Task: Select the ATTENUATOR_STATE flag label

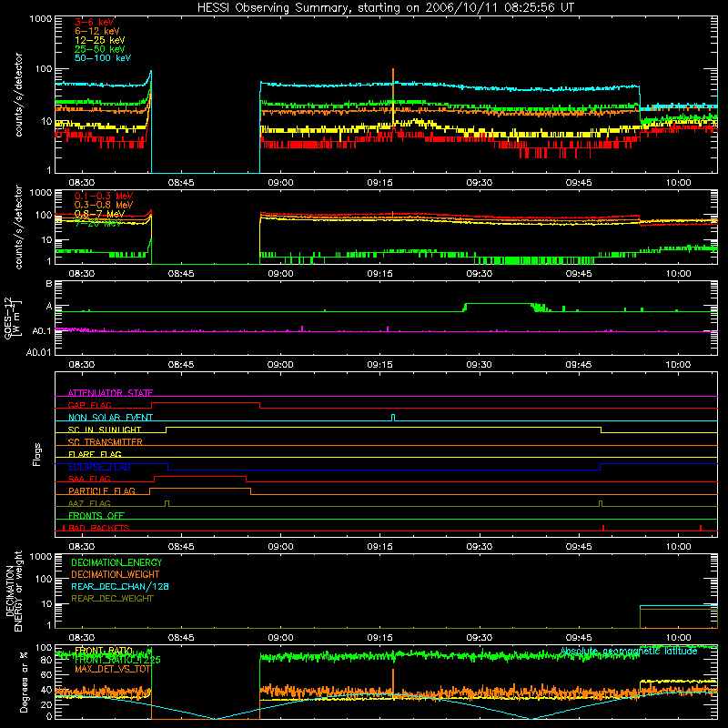Action: (x=110, y=393)
